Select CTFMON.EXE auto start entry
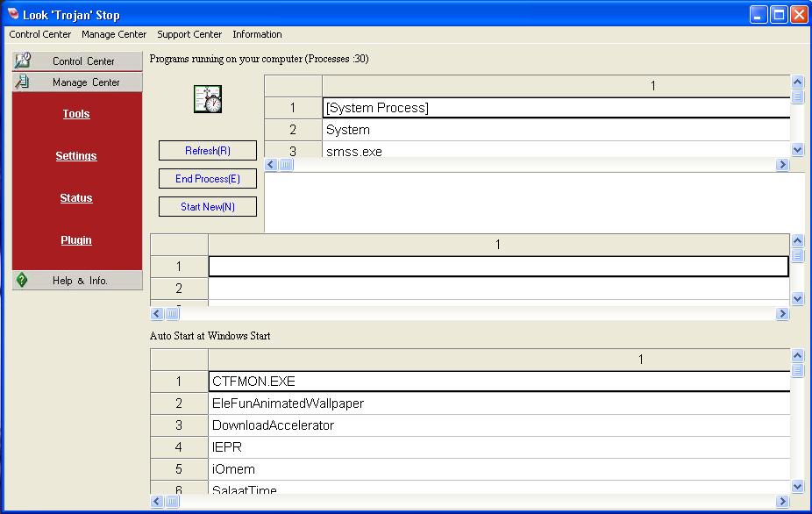Viewport: 812px width, 514px height. click(x=499, y=382)
